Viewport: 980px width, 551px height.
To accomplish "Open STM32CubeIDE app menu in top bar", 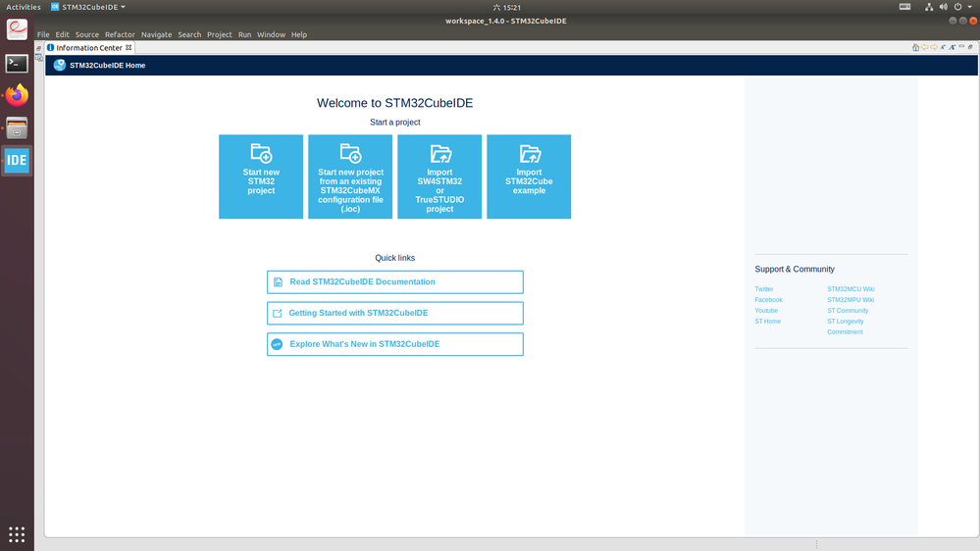I will [x=87, y=7].
